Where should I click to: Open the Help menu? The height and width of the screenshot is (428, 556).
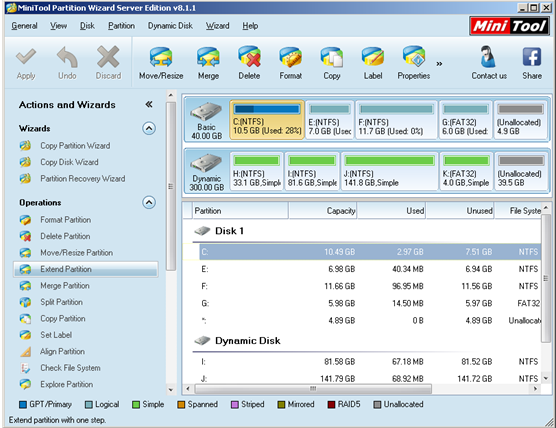point(250,26)
